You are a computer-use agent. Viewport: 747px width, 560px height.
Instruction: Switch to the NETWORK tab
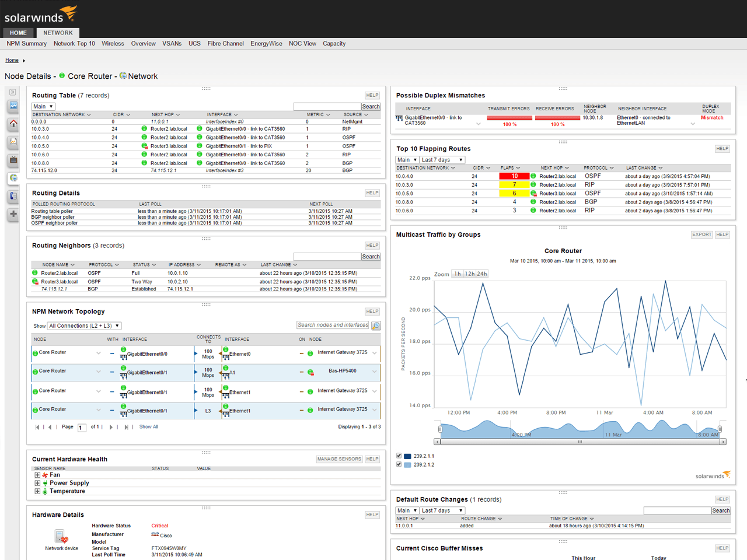(x=58, y=33)
